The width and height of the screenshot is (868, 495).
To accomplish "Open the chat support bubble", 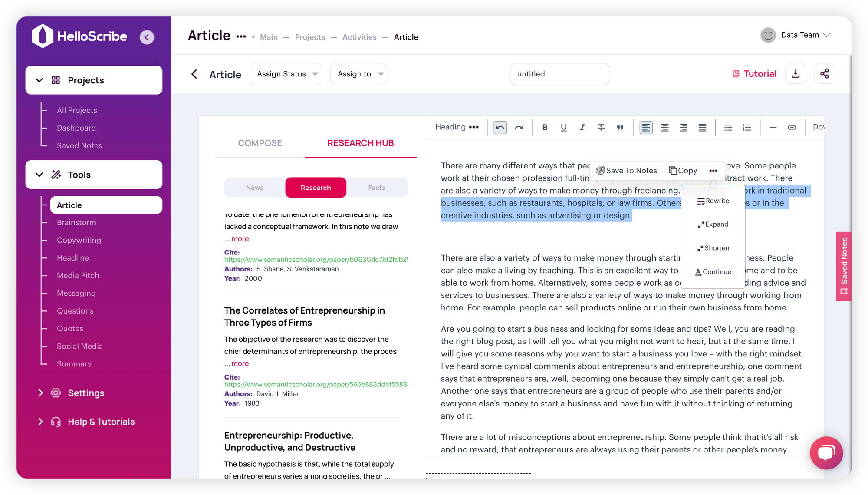I will point(826,453).
